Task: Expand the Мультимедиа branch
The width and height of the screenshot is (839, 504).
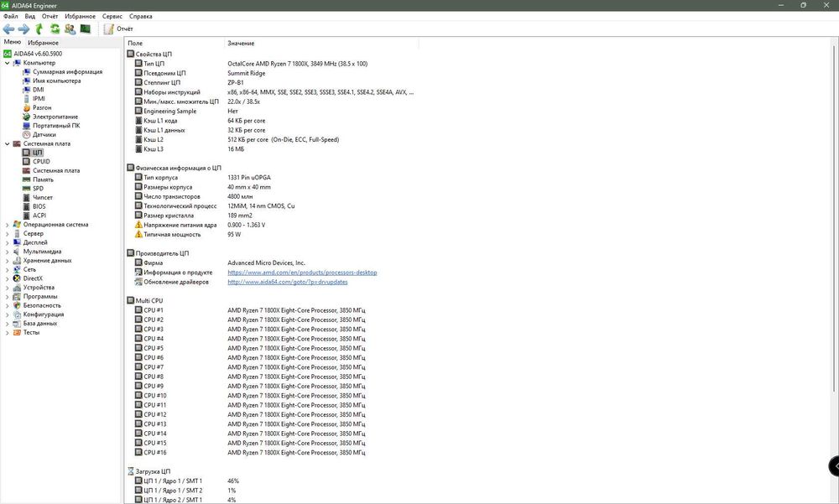Action: tap(7, 252)
